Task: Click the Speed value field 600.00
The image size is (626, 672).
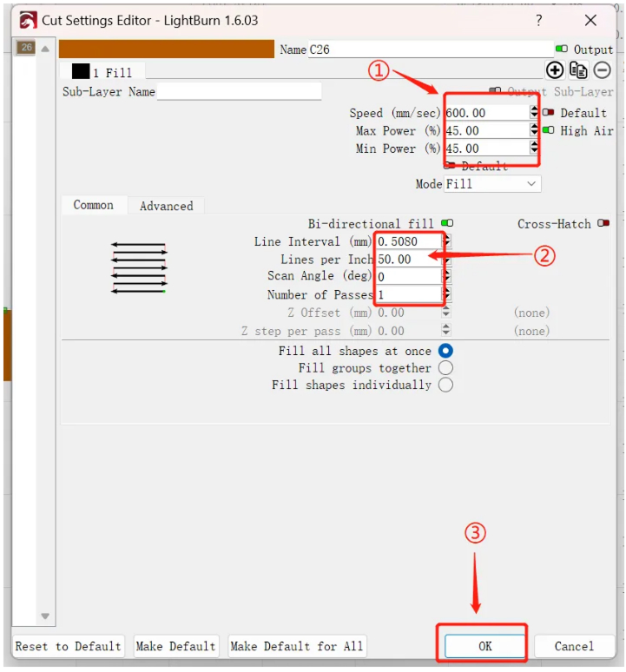Action: [487, 112]
